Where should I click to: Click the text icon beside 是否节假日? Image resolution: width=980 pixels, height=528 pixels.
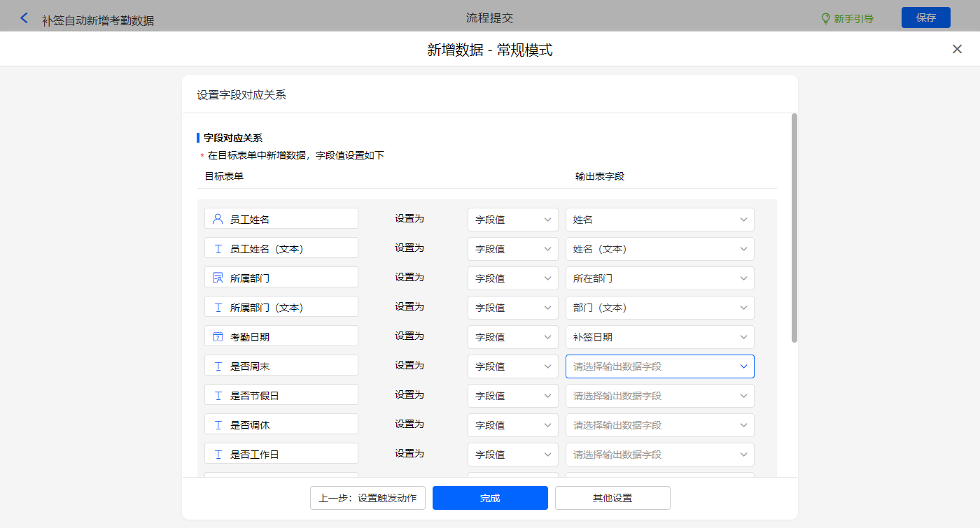[218, 395]
